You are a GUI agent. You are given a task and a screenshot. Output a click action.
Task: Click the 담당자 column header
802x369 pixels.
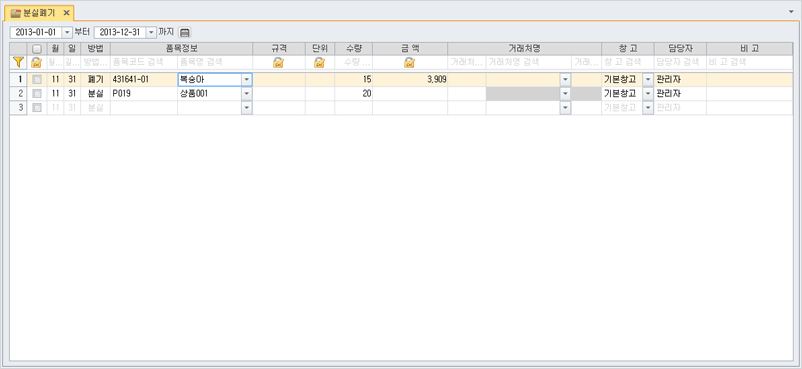pos(680,49)
